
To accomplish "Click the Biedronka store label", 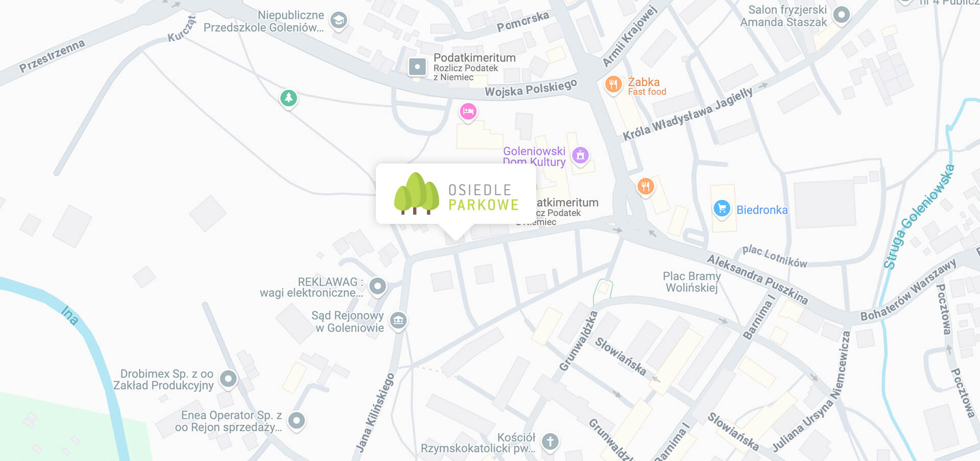I will 762,210.
